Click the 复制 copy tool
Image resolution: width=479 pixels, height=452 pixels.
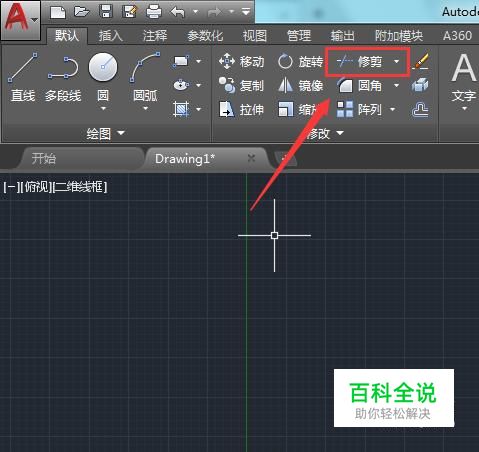241,86
